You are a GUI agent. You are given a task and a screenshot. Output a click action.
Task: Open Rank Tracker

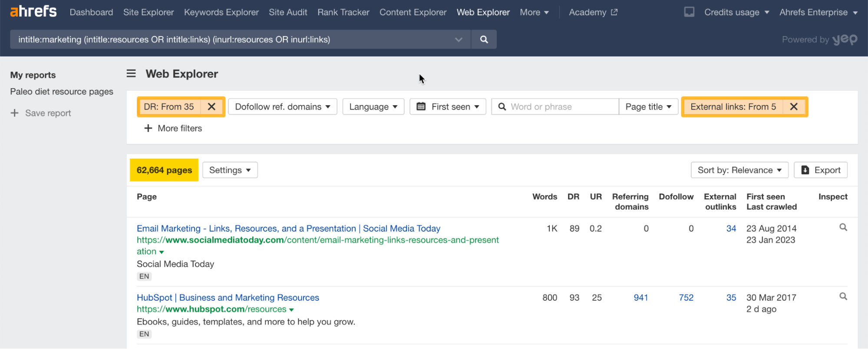(343, 12)
